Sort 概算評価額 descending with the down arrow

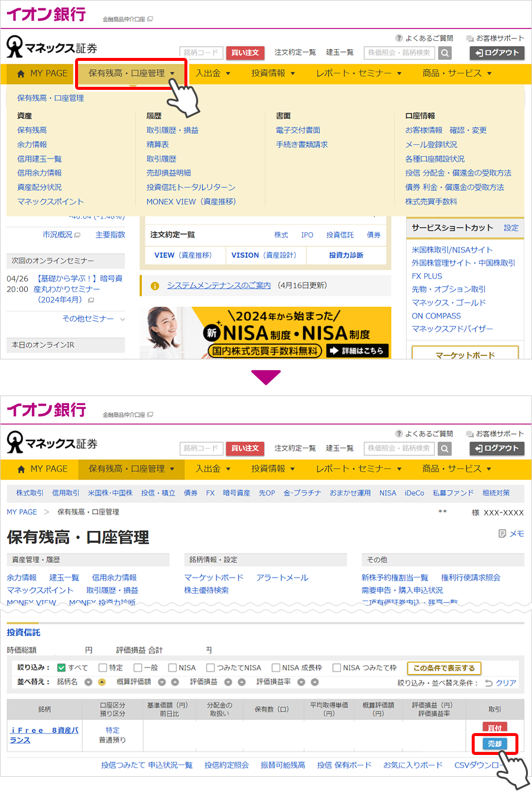tap(162, 682)
